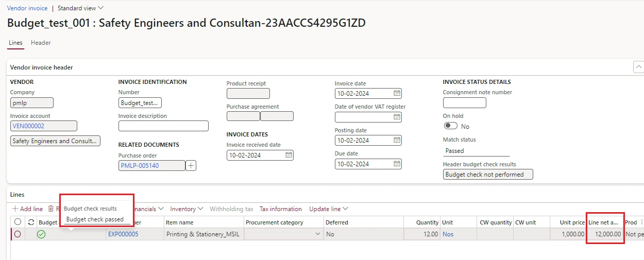Image resolution: width=644 pixels, height=260 pixels.
Task: Click the Add line button
Action: pos(27,209)
